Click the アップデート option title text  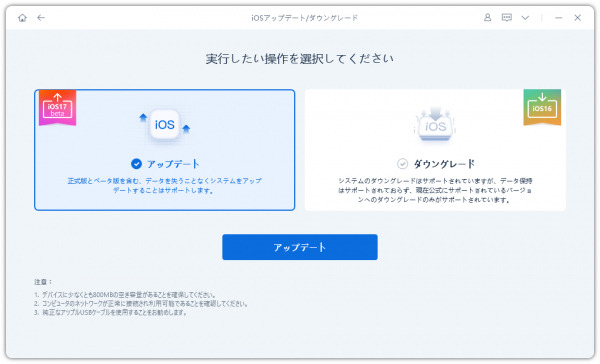tap(173, 164)
